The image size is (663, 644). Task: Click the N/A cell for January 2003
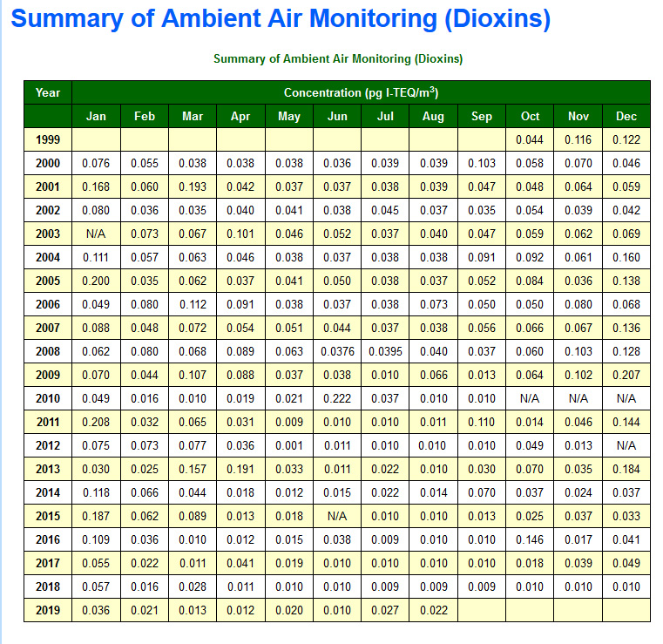pos(96,234)
